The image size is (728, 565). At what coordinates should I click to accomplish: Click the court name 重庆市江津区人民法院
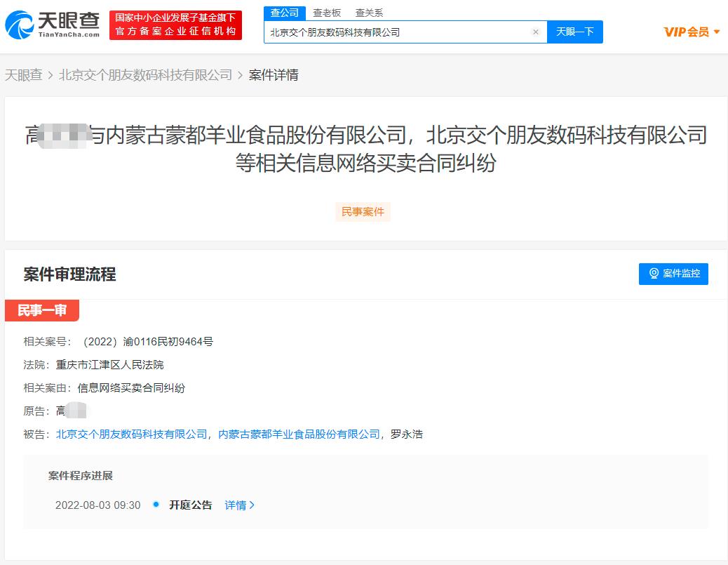click(x=109, y=365)
